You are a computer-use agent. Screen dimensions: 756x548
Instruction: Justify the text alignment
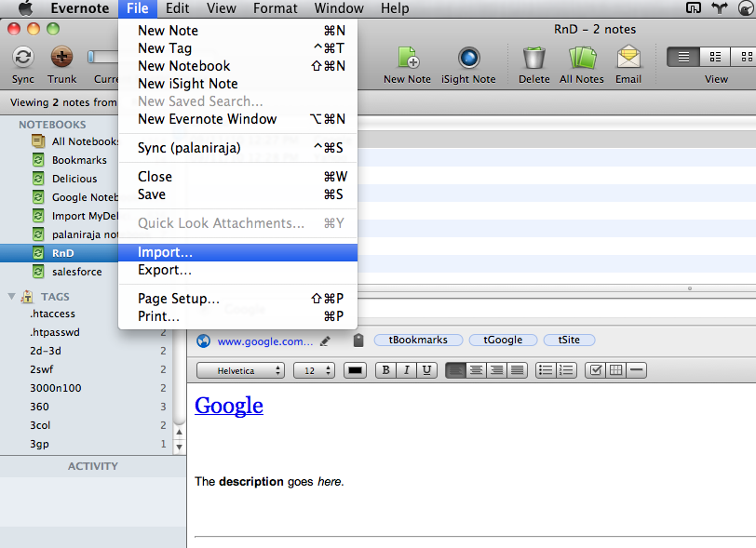click(x=517, y=370)
